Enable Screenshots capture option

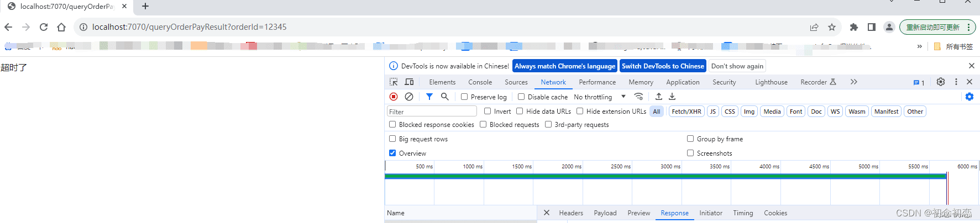coord(690,153)
